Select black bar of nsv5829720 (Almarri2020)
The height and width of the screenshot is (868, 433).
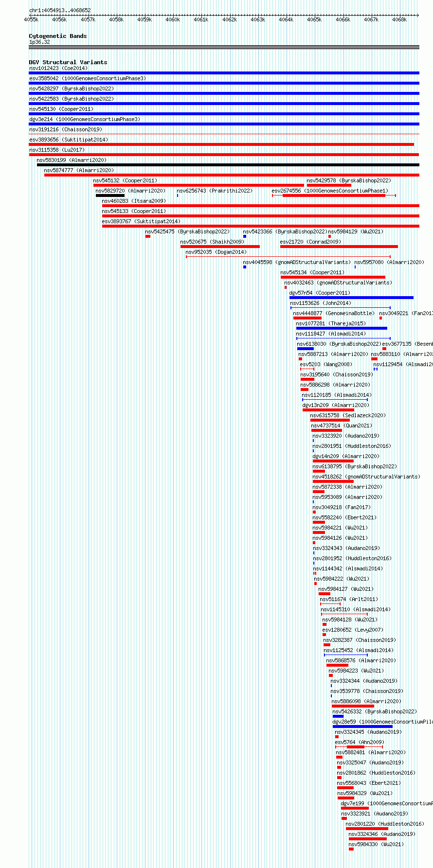tap(110, 195)
